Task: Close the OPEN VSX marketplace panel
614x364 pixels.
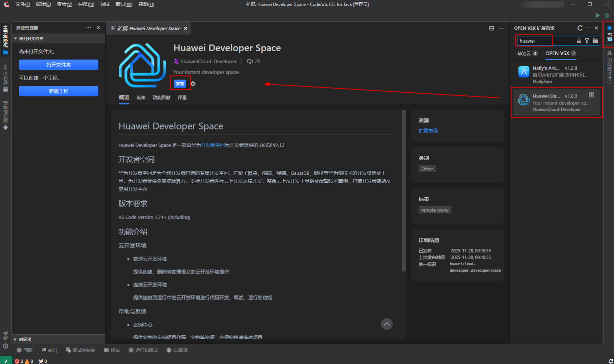Action: coord(596,28)
